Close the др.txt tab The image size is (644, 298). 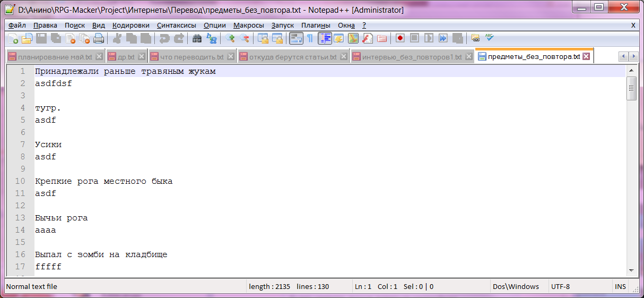pos(142,57)
